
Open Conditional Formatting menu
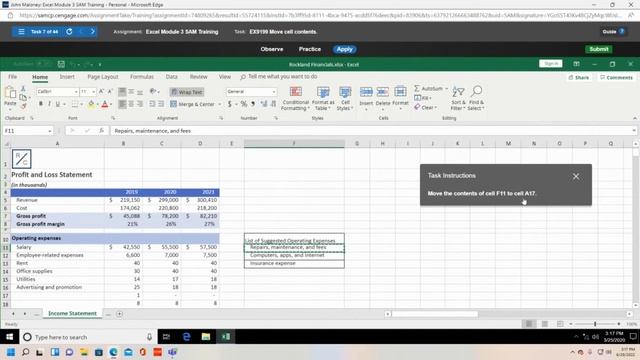tap(296, 98)
